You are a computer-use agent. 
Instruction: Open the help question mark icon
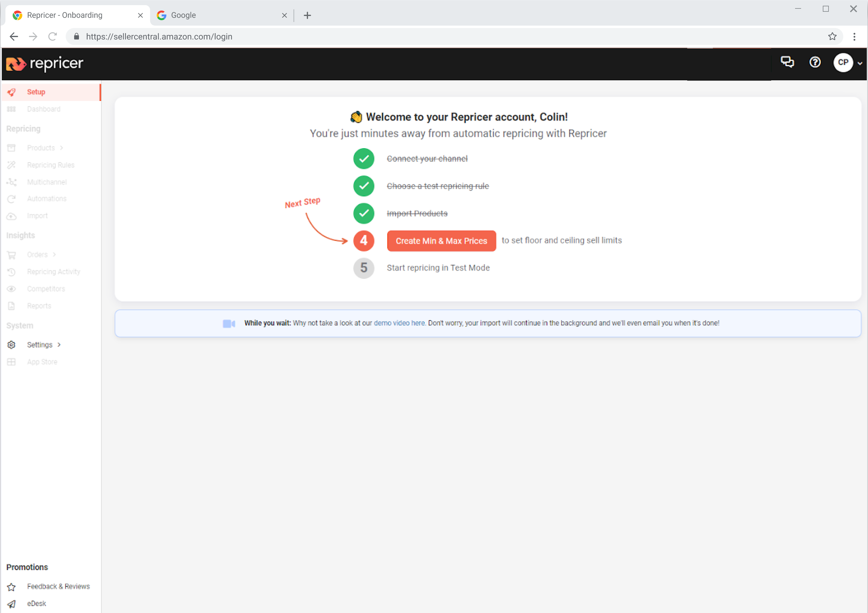tap(815, 62)
